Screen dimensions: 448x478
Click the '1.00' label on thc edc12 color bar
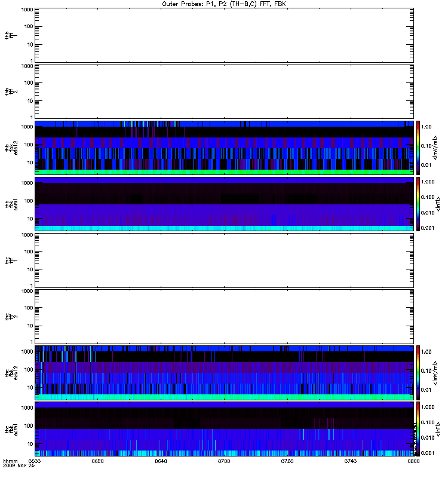pos(426,352)
